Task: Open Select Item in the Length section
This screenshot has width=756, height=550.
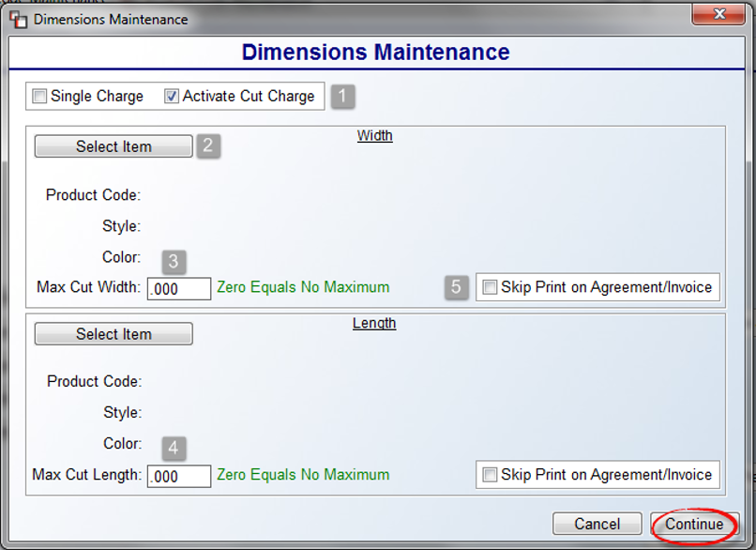Action: pos(113,334)
